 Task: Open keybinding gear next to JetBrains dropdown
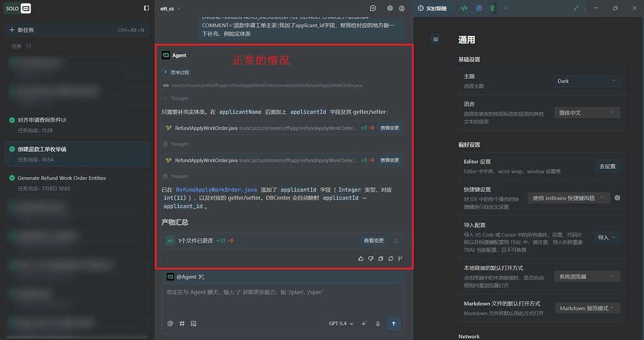(618, 198)
